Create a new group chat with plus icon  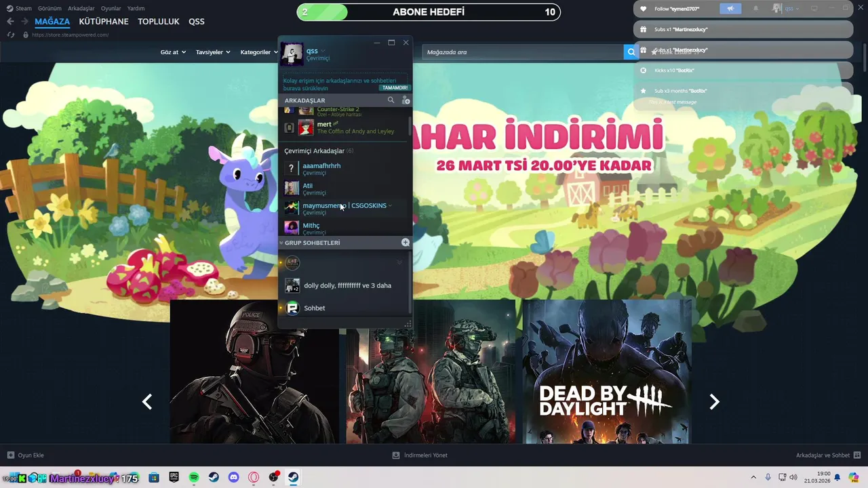point(406,243)
